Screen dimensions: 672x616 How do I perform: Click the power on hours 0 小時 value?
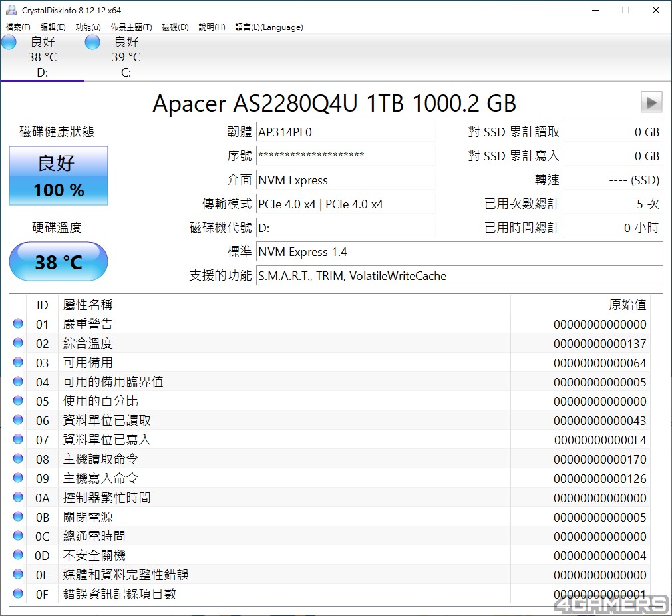coord(613,228)
